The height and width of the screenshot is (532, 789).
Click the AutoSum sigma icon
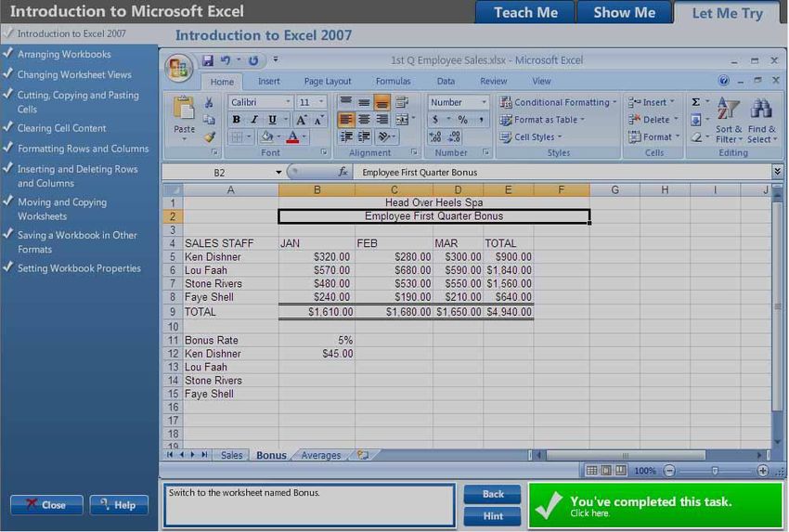tap(696, 102)
